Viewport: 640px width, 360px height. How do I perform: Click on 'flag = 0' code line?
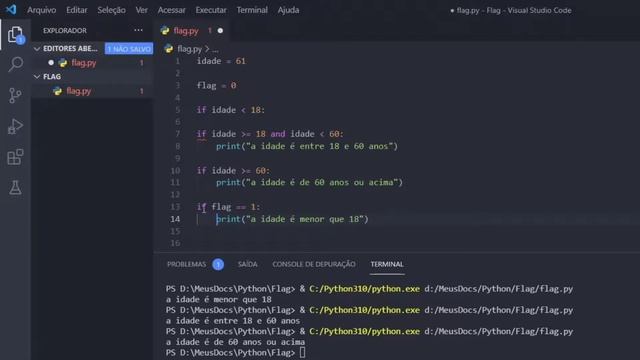click(216, 86)
